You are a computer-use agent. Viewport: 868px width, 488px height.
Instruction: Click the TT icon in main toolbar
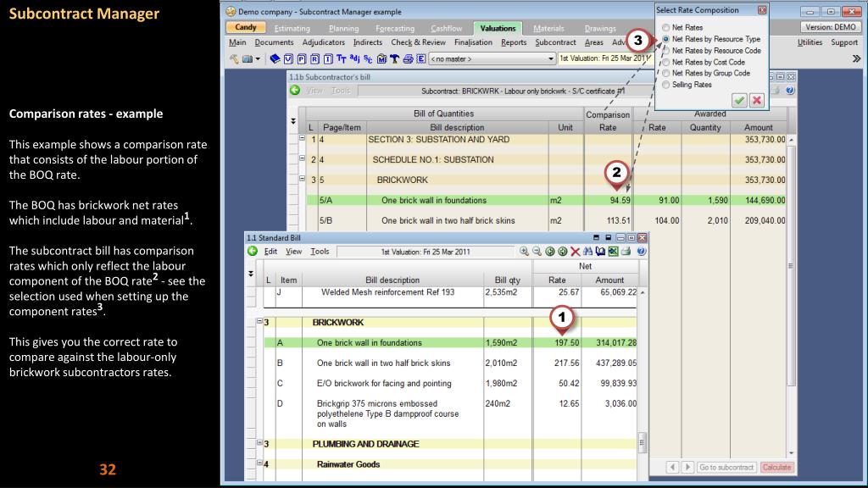(342, 58)
